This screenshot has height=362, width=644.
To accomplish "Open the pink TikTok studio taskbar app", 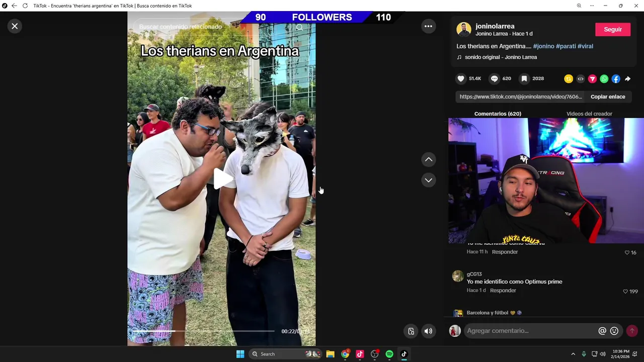I will click(x=360, y=354).
